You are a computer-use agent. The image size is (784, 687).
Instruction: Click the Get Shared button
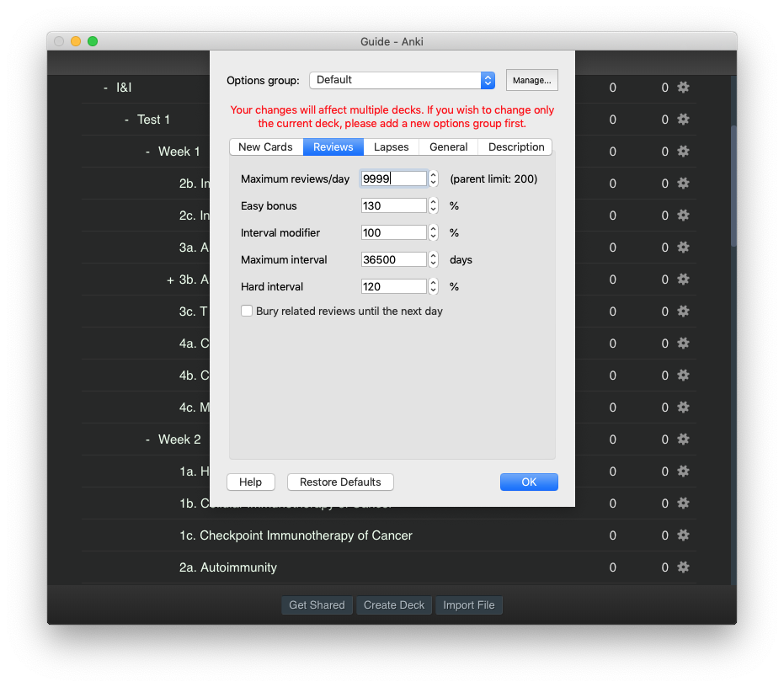point(317,605)
